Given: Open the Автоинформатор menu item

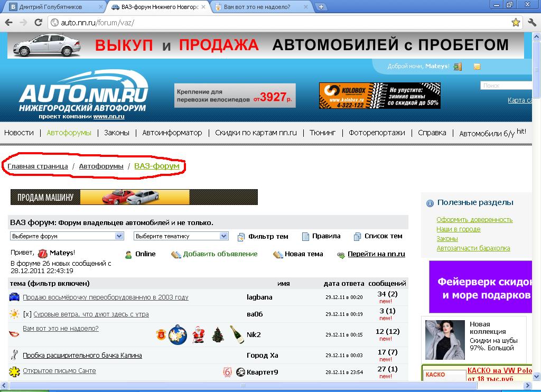Looking at the screenshot, I should pos(172,133).
